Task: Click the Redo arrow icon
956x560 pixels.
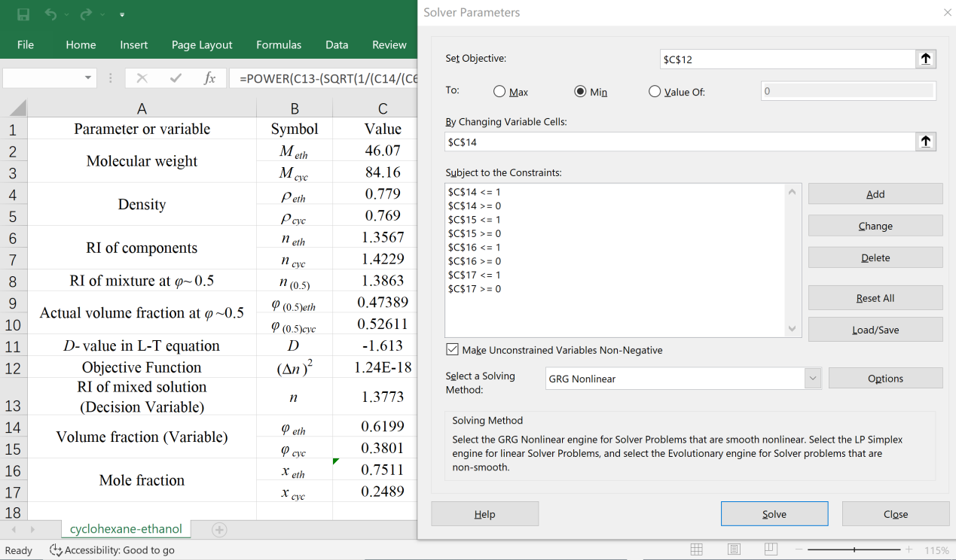Action: tap(86, 14)
